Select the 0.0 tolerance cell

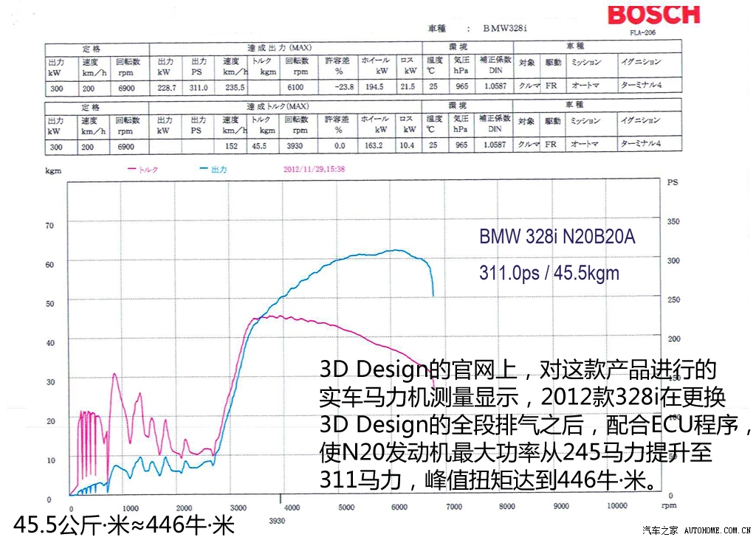[340, 145]
